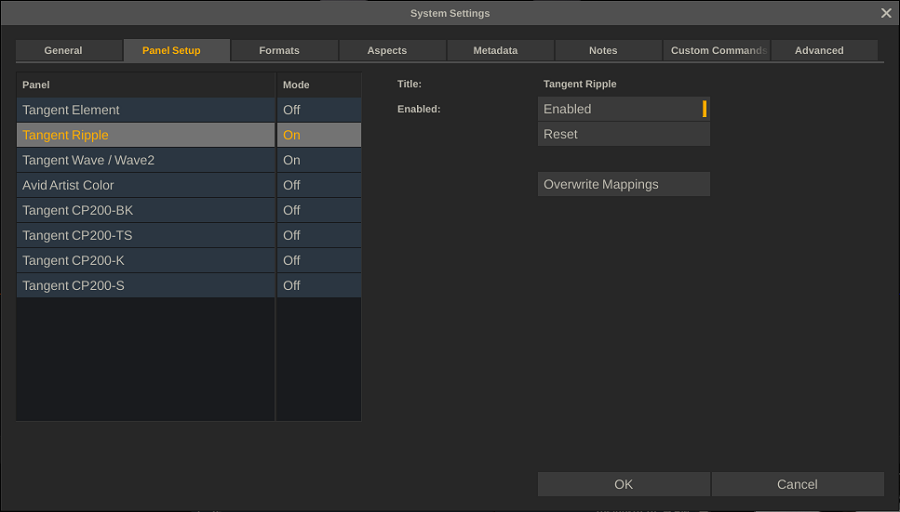Click Mode On cell for Tangent Ripple
The image size is (900, 512).
click(319, 135)
